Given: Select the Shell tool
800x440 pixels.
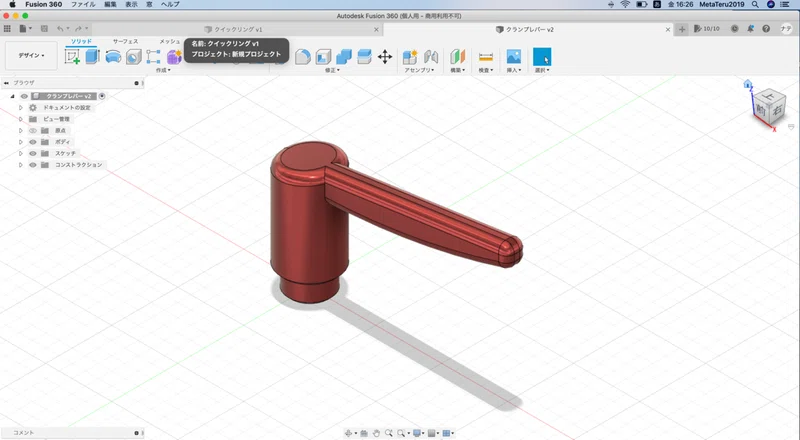Looking at the screenshot, I should pyautogui.click(x=323, y=57).
